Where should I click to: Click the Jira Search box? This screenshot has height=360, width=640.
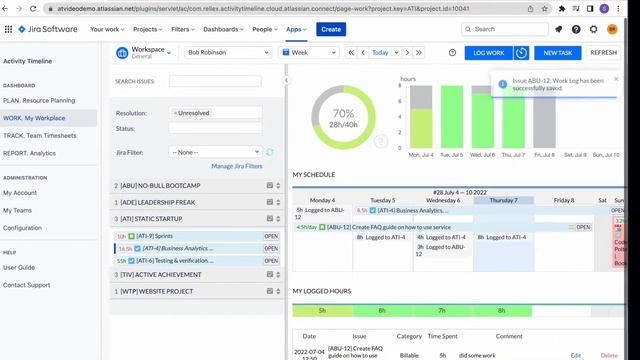coord(504,29)
